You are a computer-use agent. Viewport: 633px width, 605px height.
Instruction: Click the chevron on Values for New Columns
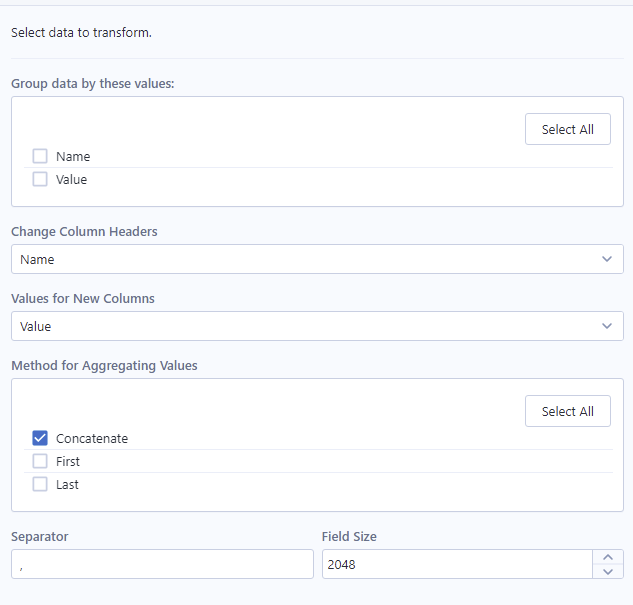[x=607, y=326]
